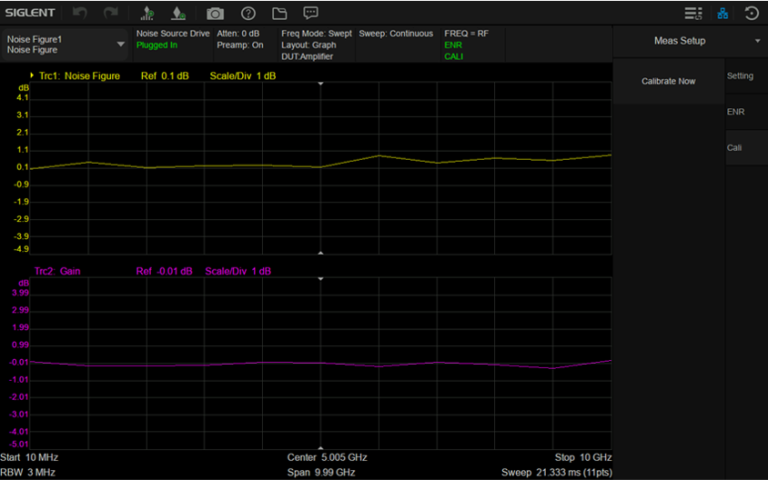
Task: Switch to the Setting tab
Action: click(x=740, y=76)
